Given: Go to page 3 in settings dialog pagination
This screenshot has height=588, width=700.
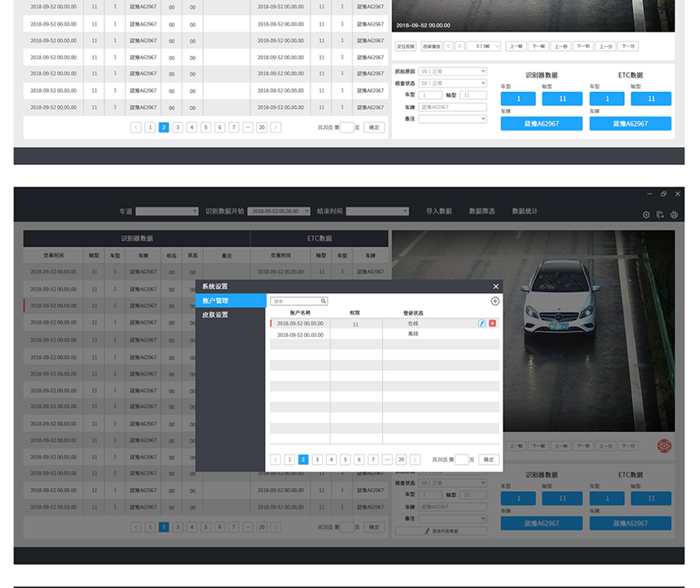Looking at the screenshot, I should (317, 459).
